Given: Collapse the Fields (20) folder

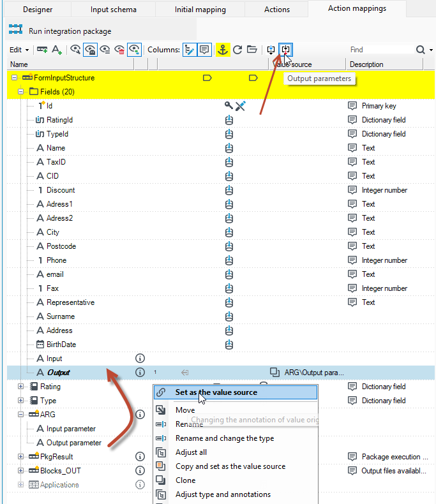Looking at the screenshot, I should coord(20,92).
